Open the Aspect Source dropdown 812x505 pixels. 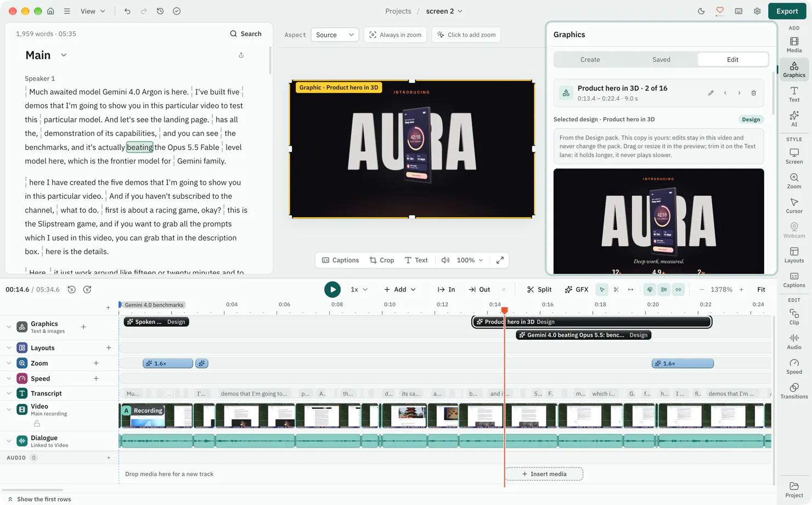[x=335, y=35]
